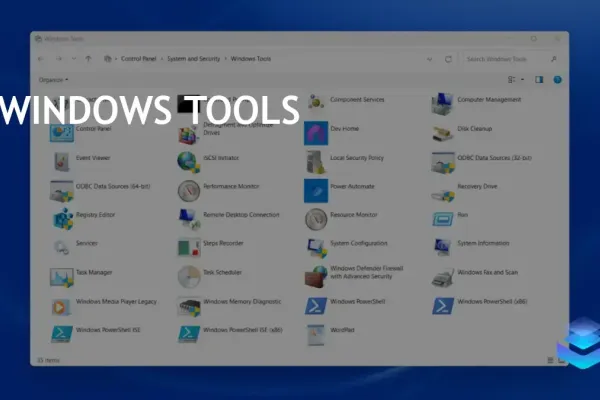600x400 pixels.
Task: Toggle the preview pane
Action: (539, 80)
